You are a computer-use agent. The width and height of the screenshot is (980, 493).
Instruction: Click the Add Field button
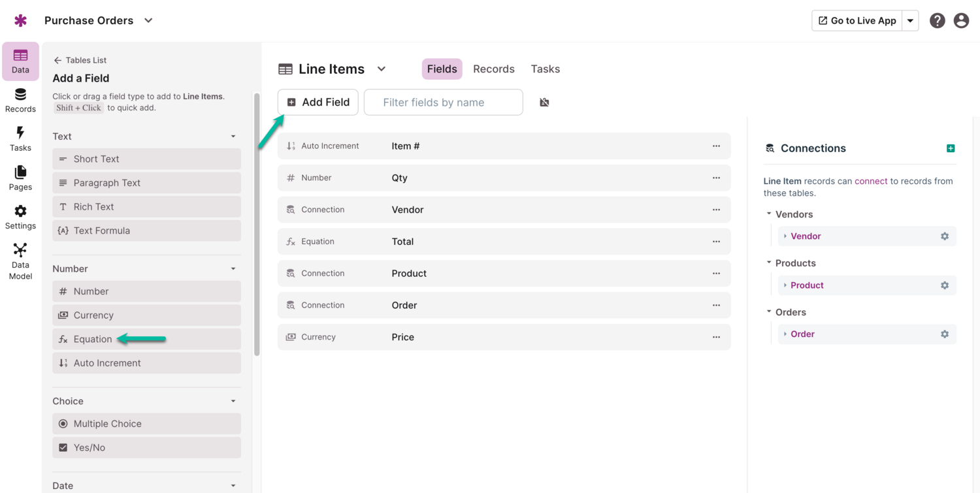(318, 102)
